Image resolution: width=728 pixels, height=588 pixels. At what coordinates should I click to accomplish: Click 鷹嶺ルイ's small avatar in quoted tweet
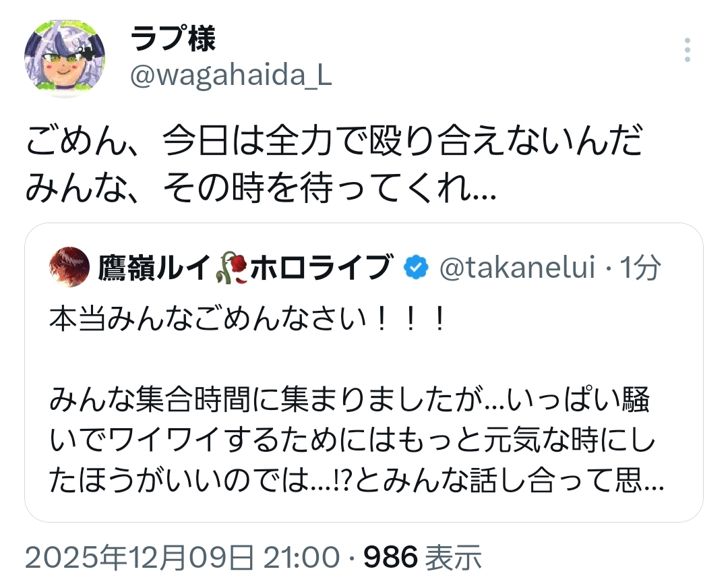tap(69, 268)
